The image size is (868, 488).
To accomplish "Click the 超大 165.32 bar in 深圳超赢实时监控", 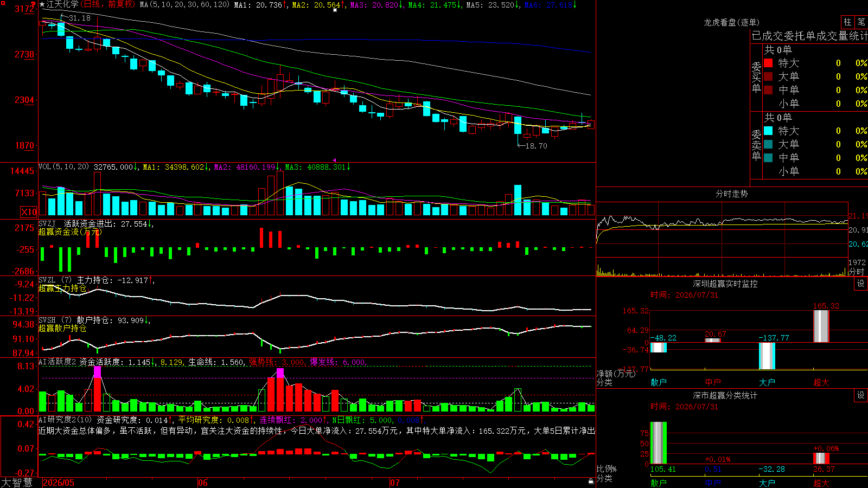I will coord(821,326).
